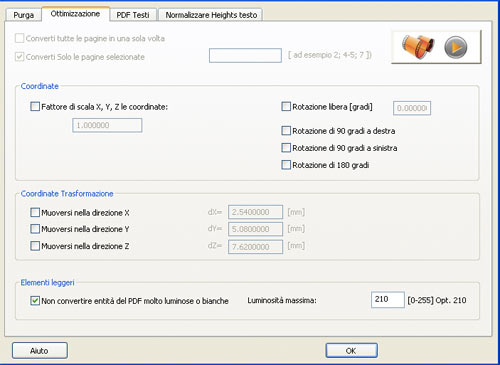Screen dimensions: 500x365
Task: Toggle Converti tutte le pagine in una sola volta
Action: [20, 38]
